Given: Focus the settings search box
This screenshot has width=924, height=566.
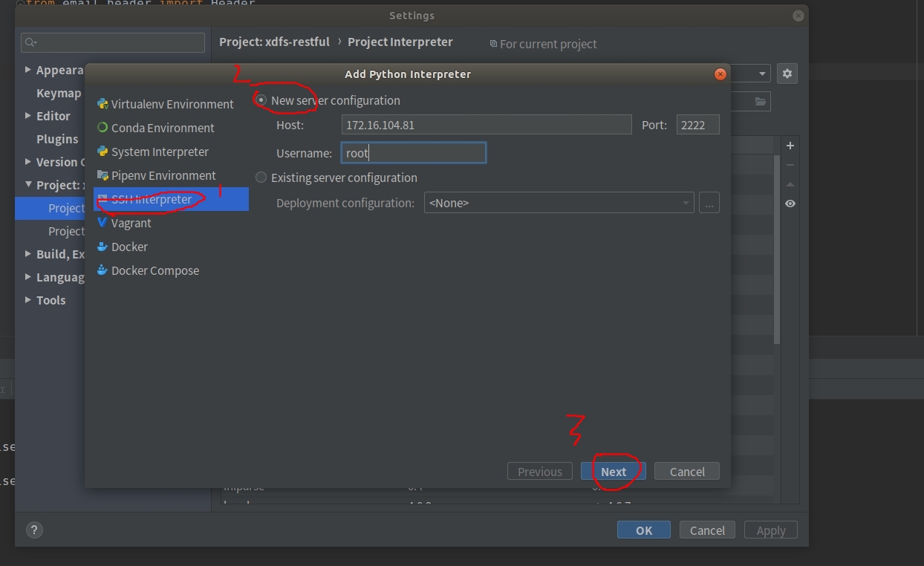Looking at the screenshot, I should point(113,42).
